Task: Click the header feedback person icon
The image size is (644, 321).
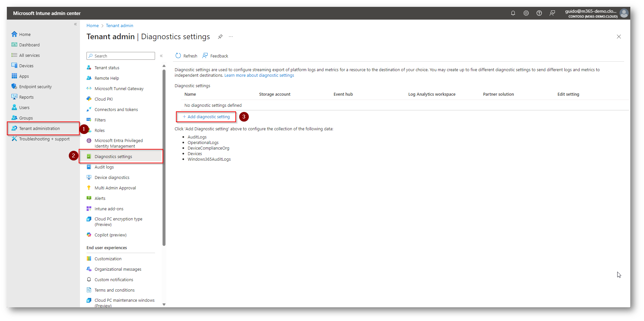Action: click(x=552, y=13)
